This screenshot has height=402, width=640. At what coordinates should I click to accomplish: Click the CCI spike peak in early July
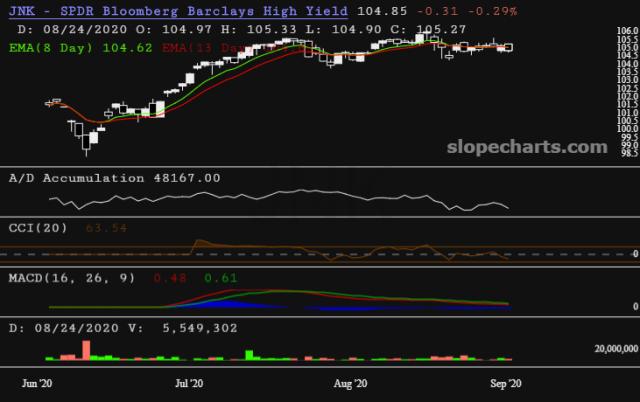click(x=200, y=242)
